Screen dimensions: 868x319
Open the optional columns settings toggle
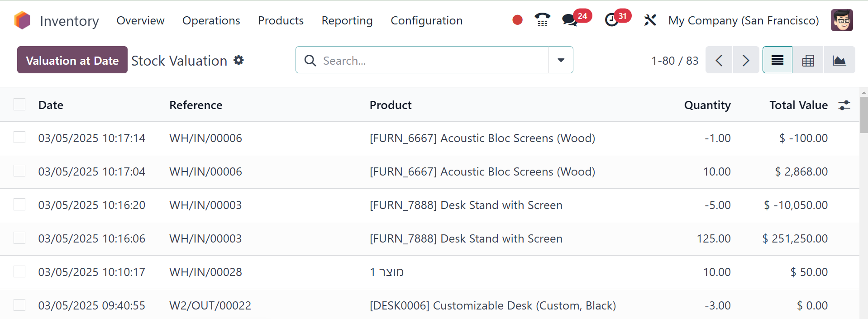coord(844,105)
